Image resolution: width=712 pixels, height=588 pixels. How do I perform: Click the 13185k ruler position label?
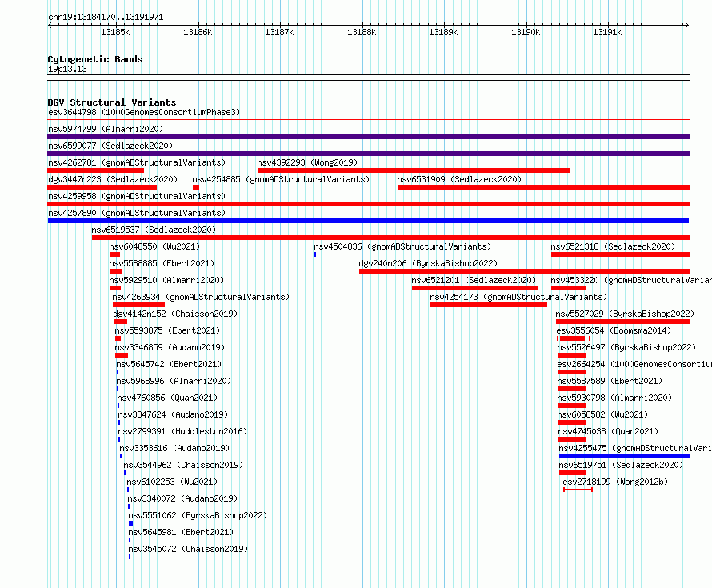click(115, 32)
